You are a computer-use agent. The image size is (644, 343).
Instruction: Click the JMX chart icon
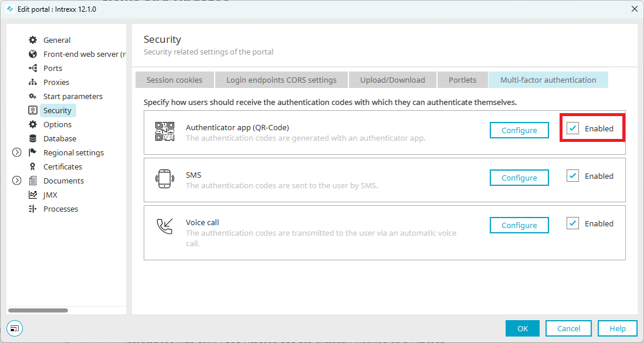[33, 195]
